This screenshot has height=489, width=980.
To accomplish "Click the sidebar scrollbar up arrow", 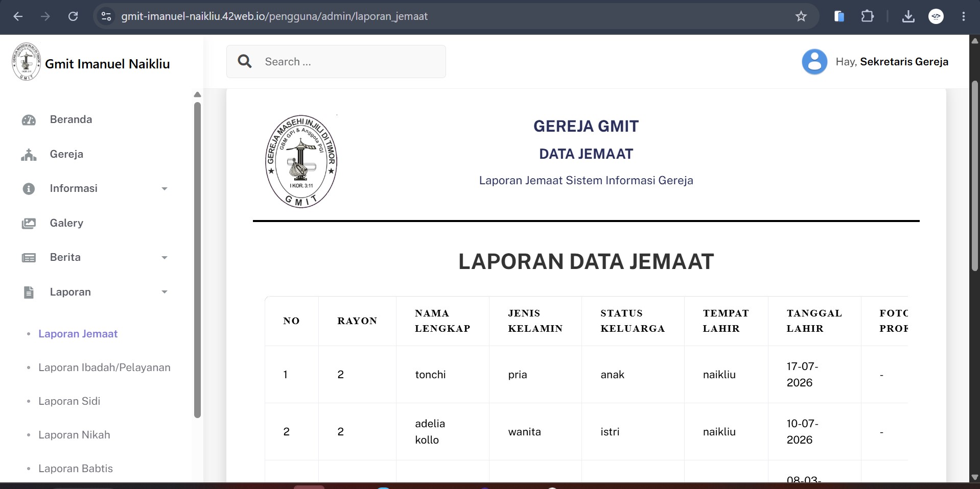I will tap(198, 95).
